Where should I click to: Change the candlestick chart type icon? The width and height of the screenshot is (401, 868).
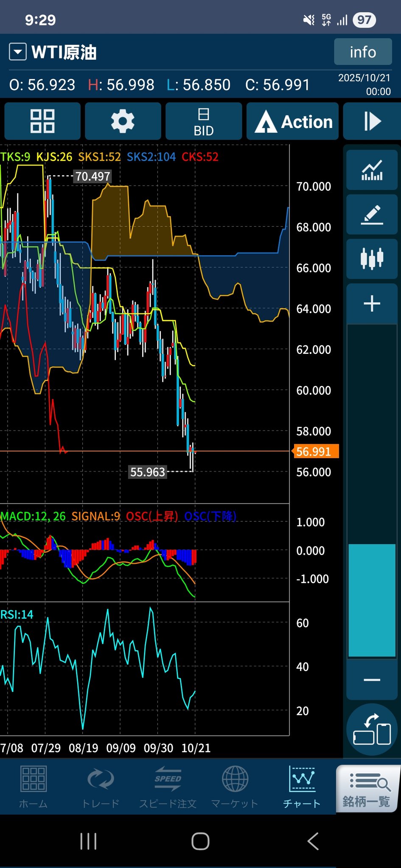[372, 259]
